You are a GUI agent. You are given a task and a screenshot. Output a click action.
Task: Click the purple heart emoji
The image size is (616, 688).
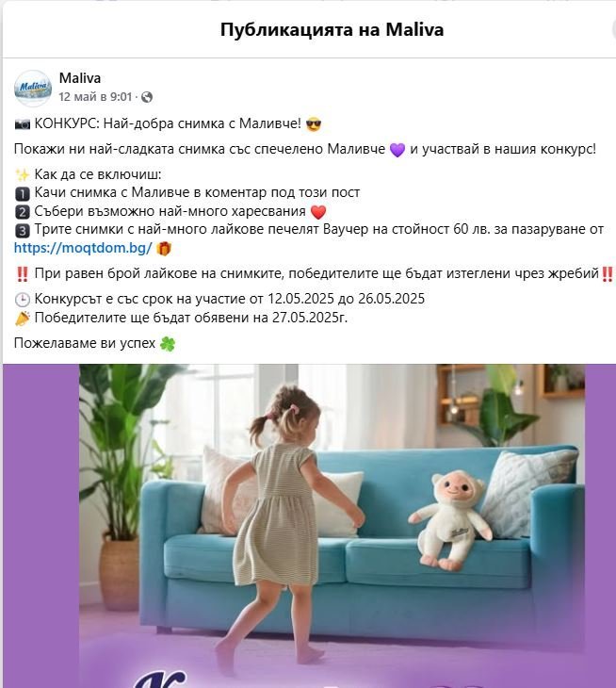pyautogui.click(x=397, y=150)
